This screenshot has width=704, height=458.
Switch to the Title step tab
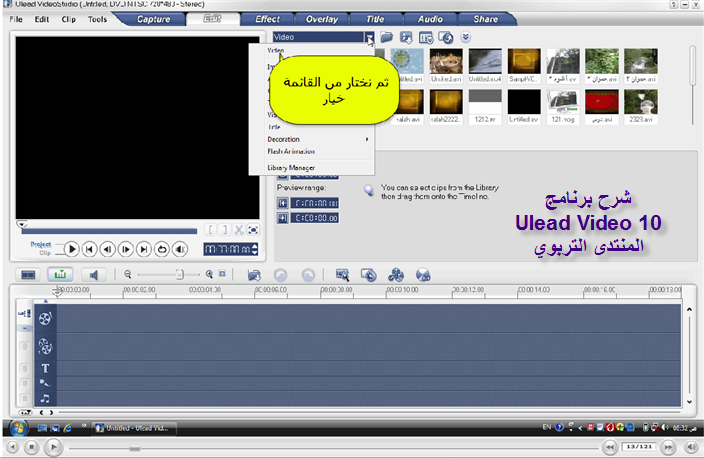375,19
